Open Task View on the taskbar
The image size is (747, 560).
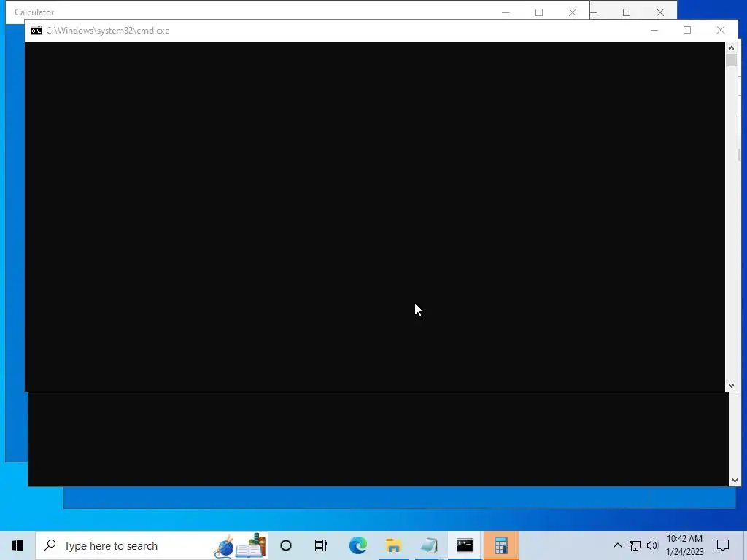click(321, 545)
